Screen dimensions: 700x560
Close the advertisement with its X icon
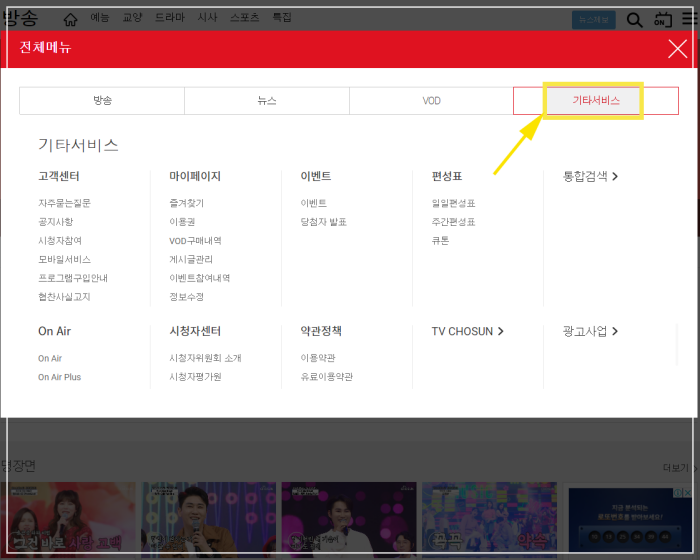(688, 493)
